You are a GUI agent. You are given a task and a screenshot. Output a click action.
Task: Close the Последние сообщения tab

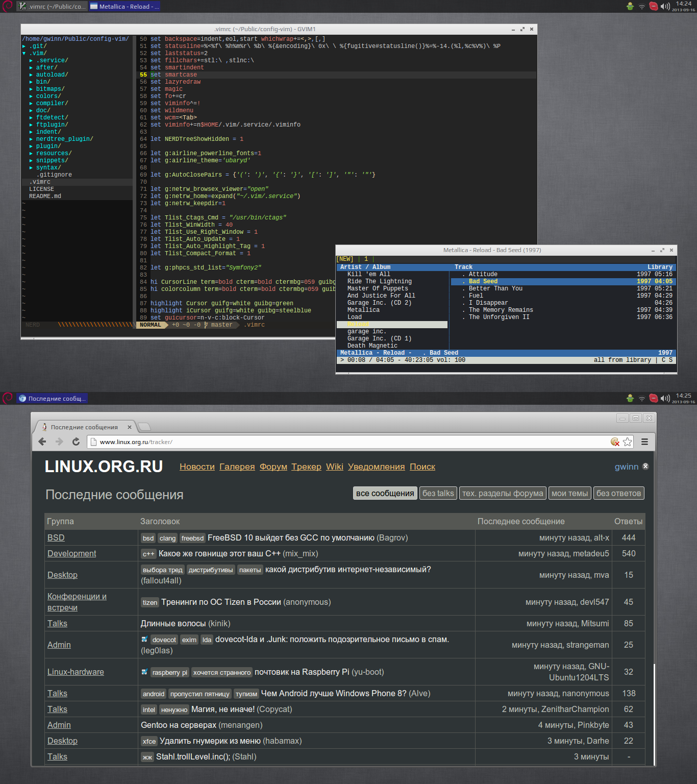point(129,427)
